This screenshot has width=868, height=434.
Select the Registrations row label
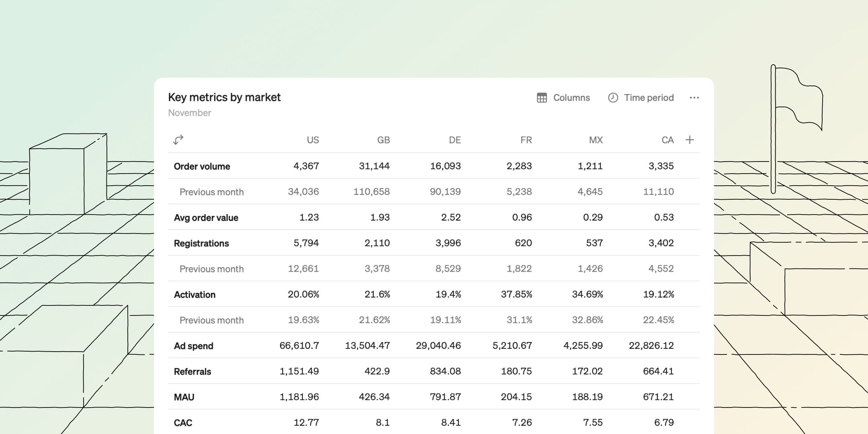click(201, 244)
